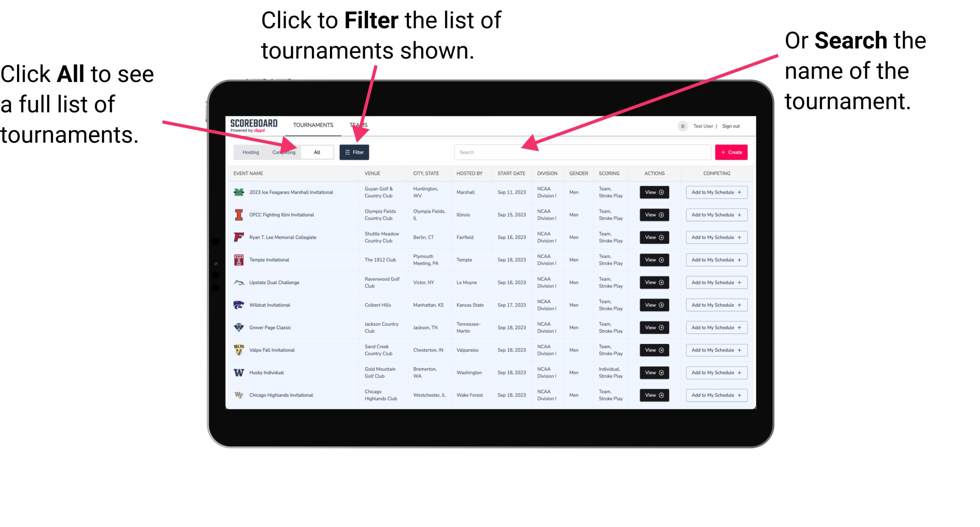Select the Competing toggle tab
980x527 pixels.
(283, 152)
